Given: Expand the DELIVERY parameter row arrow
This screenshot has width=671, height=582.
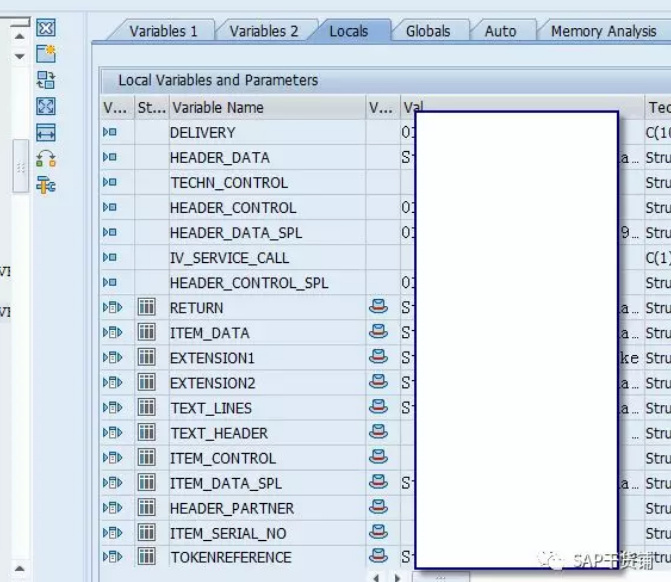Looking at the screenshot, I should pos(110,132).
